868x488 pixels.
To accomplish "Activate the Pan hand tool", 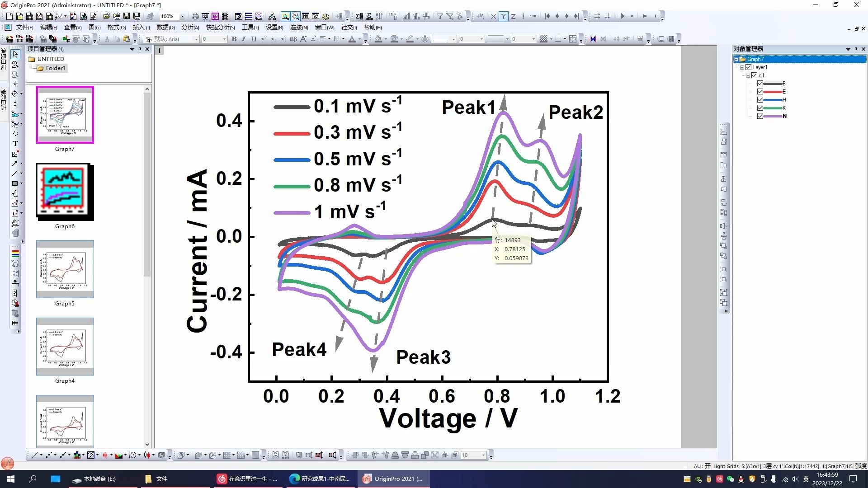I will pyautogui.click(x=15, y=193).
